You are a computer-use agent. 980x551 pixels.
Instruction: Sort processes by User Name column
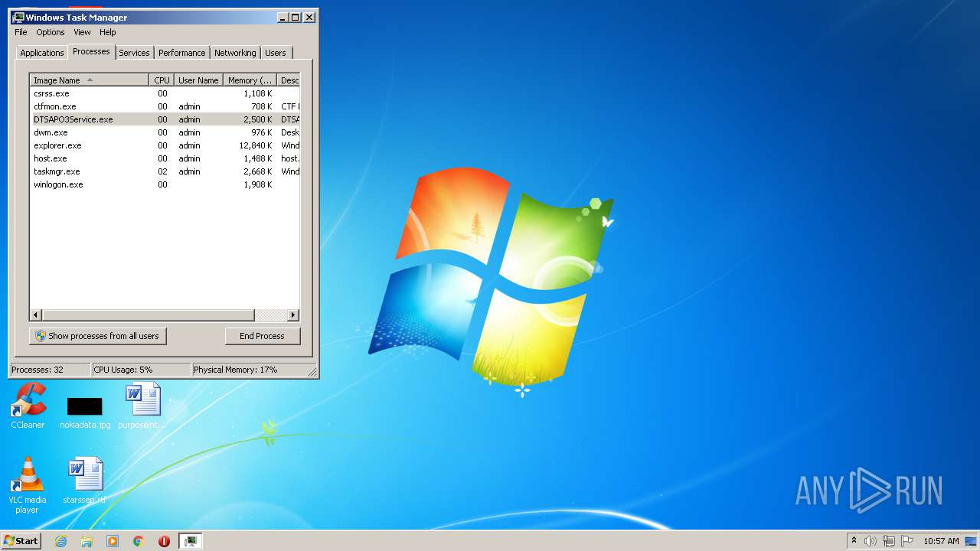[198, 80]
